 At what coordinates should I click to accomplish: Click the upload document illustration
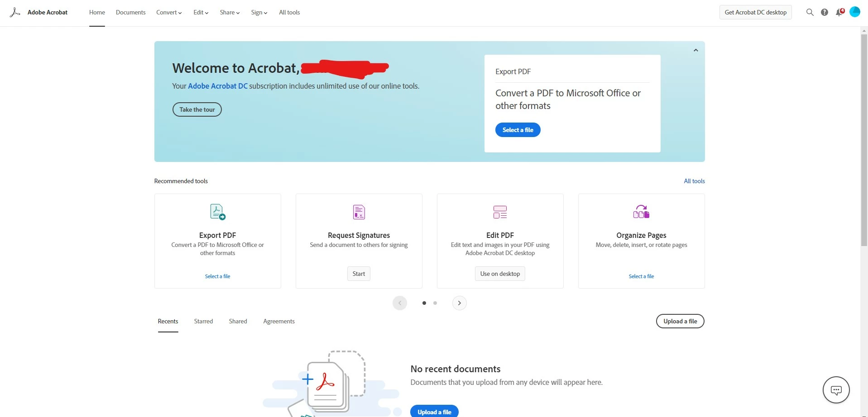332,384
